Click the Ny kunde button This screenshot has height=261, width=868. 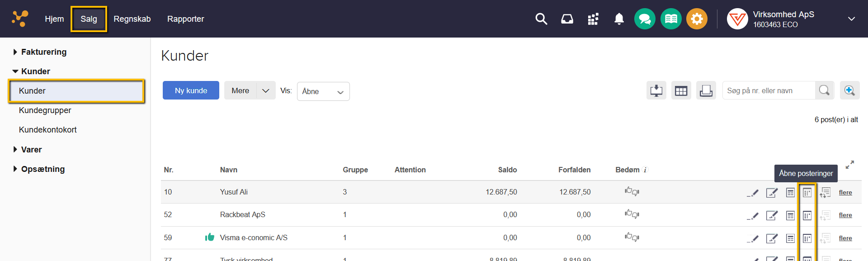[191, 90]
